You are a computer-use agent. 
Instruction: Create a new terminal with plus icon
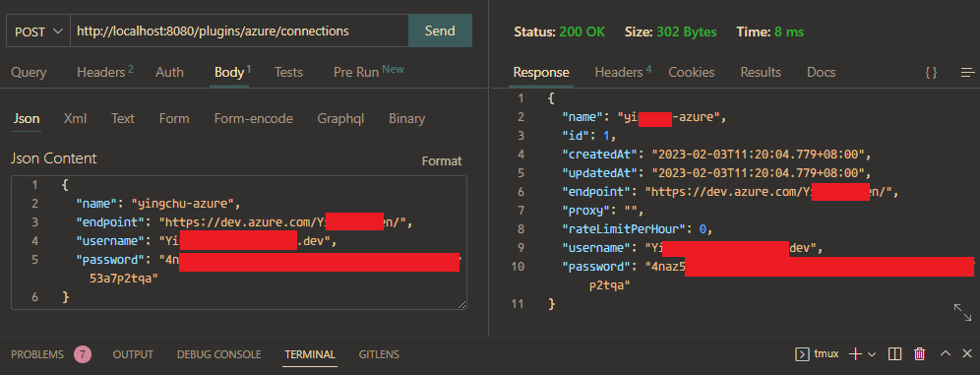[x=855, y=354]
